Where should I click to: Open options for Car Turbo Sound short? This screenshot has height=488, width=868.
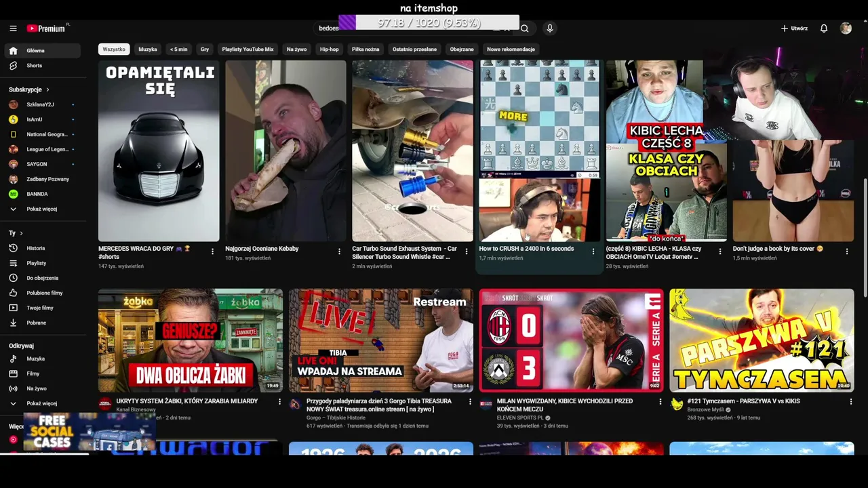click(466, 251)
